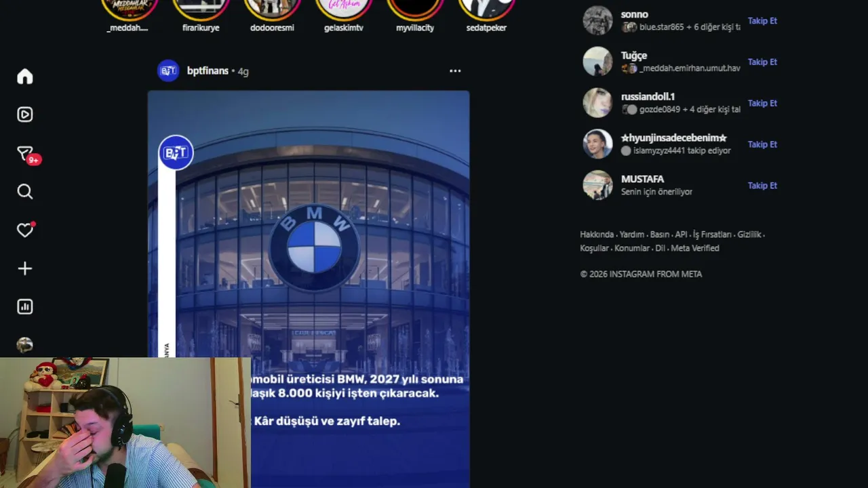Image resolution: width=868 pixels, height=488 pixels.
Task: Open Messages with the 9+ badge
Action: tap(25, 154)
